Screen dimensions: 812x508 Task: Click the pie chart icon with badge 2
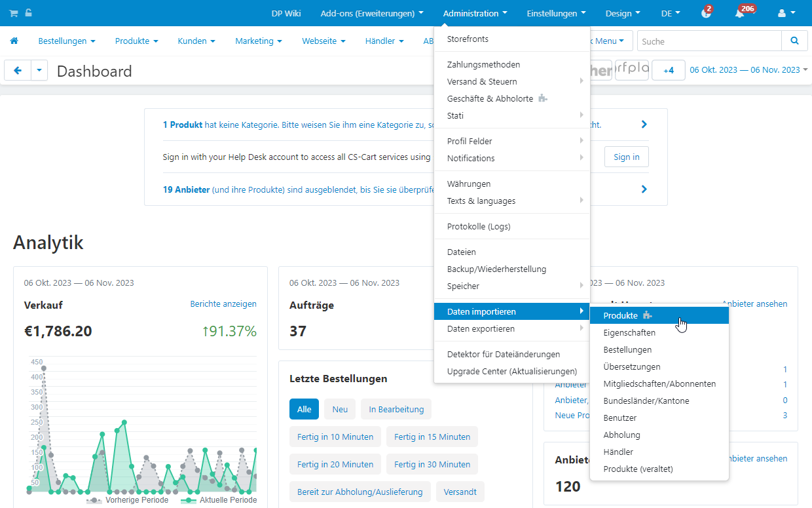[705, 13]
